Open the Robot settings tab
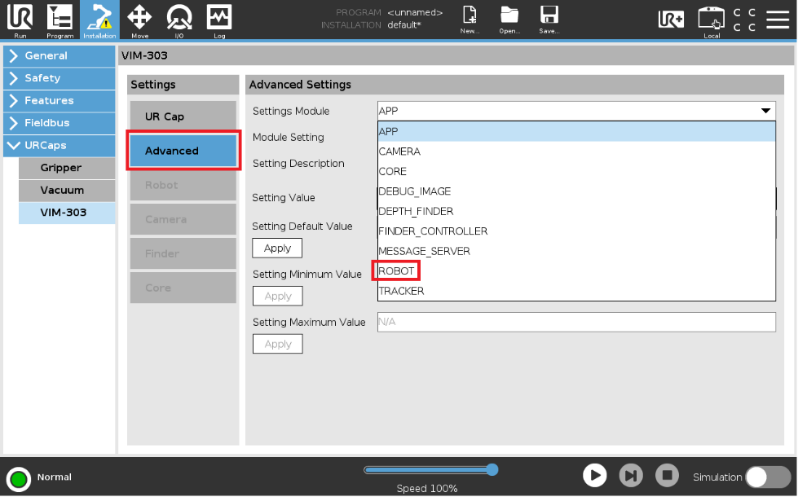This screenshot has width=798, height=497. (x=183, y=185)
